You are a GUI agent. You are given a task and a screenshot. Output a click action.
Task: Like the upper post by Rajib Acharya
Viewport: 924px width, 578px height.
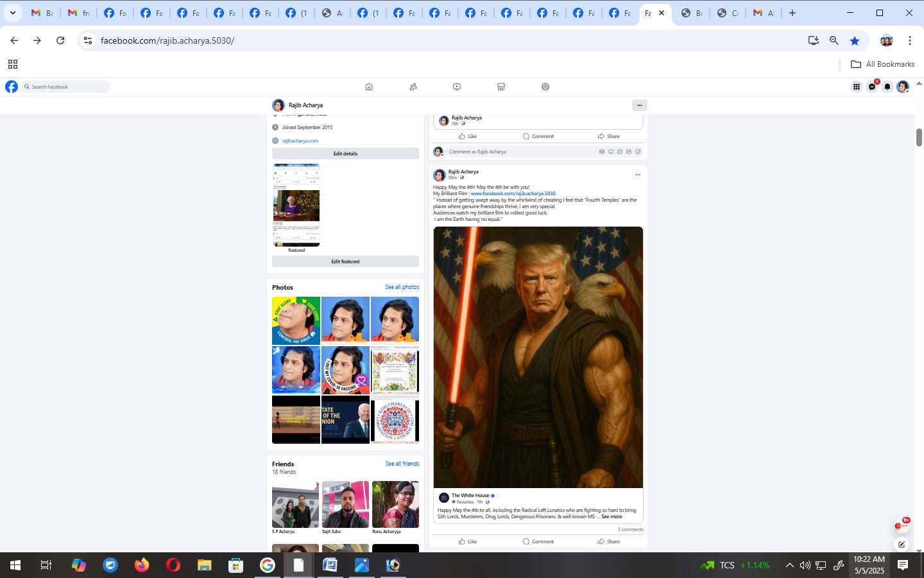coord(468,136)
